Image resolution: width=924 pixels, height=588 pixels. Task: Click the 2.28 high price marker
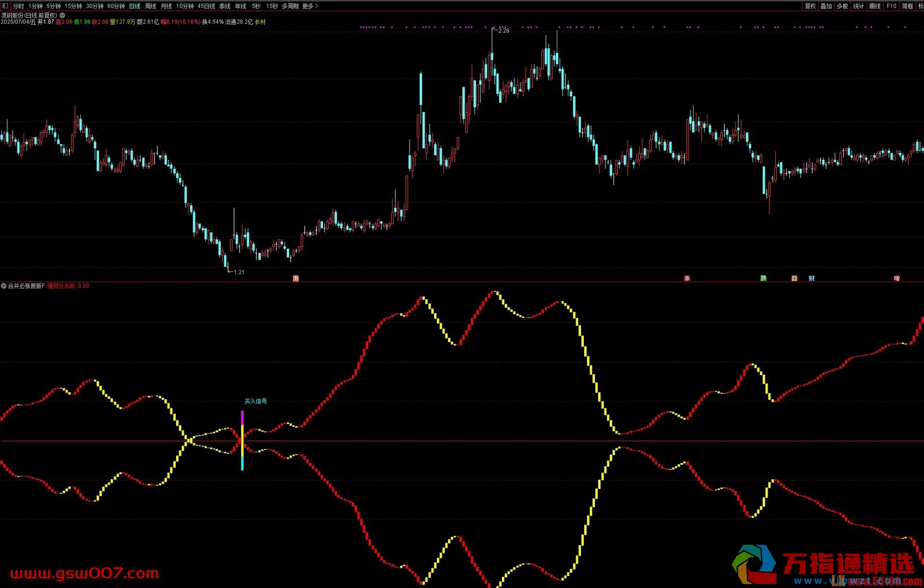503,30
